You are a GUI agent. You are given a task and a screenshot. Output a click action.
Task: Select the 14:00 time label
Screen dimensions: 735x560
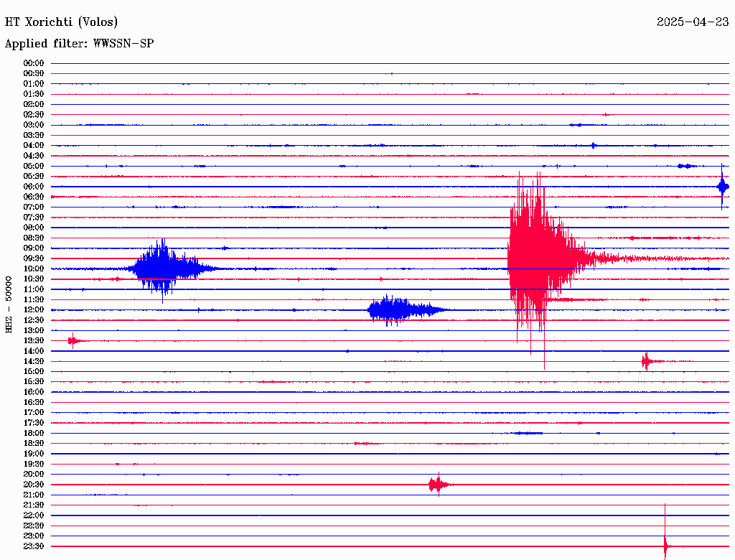[x=34, y=351]
